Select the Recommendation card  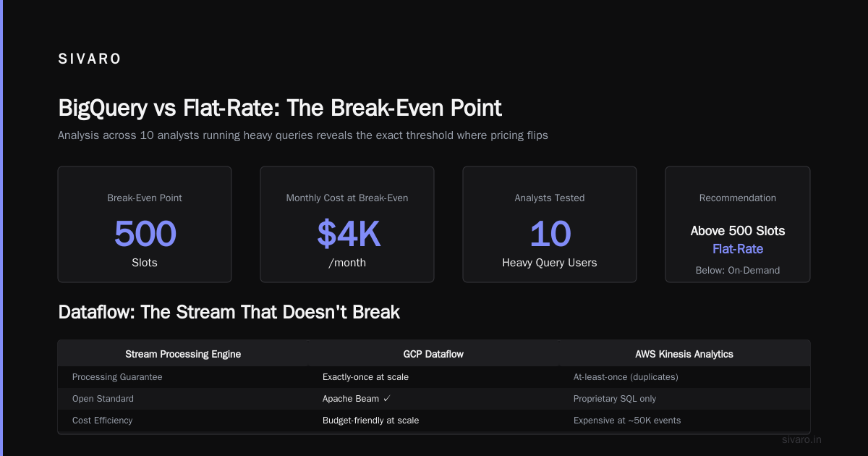738,224
